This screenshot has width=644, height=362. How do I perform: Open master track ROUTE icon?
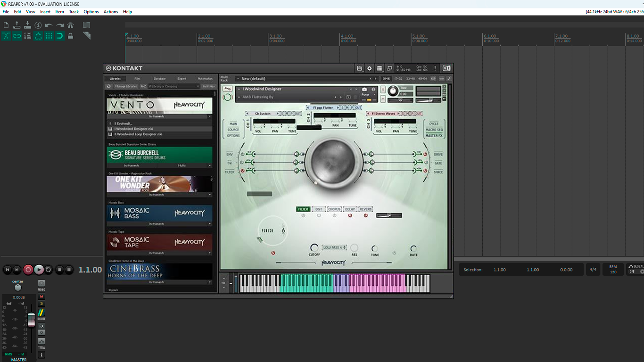[x=41, y=313]
